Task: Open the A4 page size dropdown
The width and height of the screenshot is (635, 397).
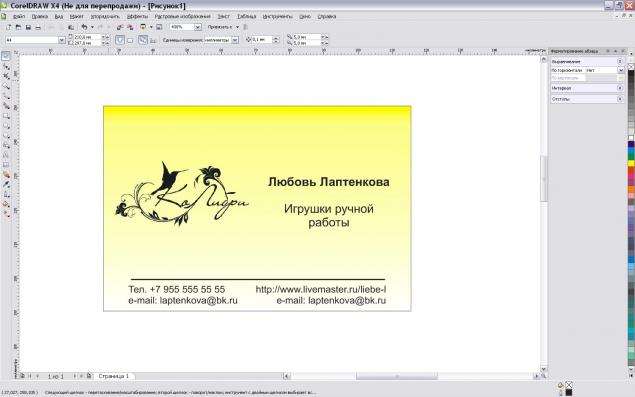Action: coord(62,40)
